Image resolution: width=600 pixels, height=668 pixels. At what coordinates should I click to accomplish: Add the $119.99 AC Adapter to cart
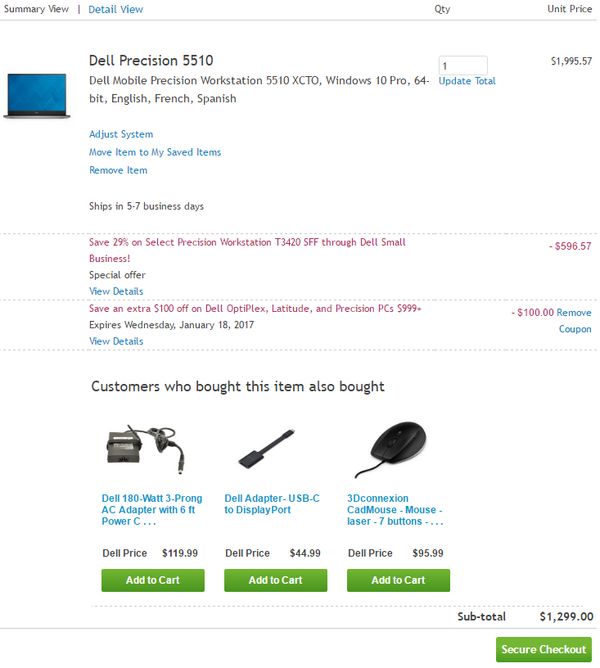pos(153,580)
